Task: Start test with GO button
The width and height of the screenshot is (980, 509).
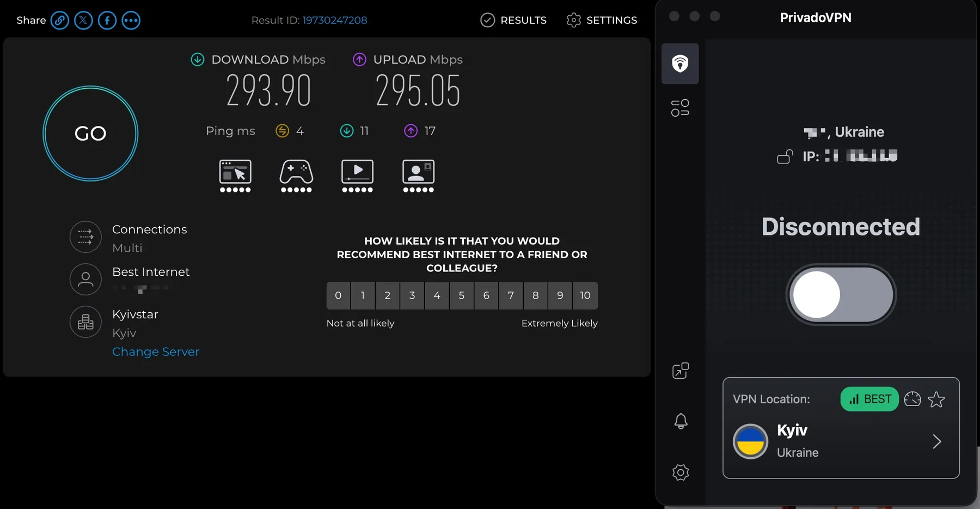Action: pyautogui.click(x=90, y=134)
